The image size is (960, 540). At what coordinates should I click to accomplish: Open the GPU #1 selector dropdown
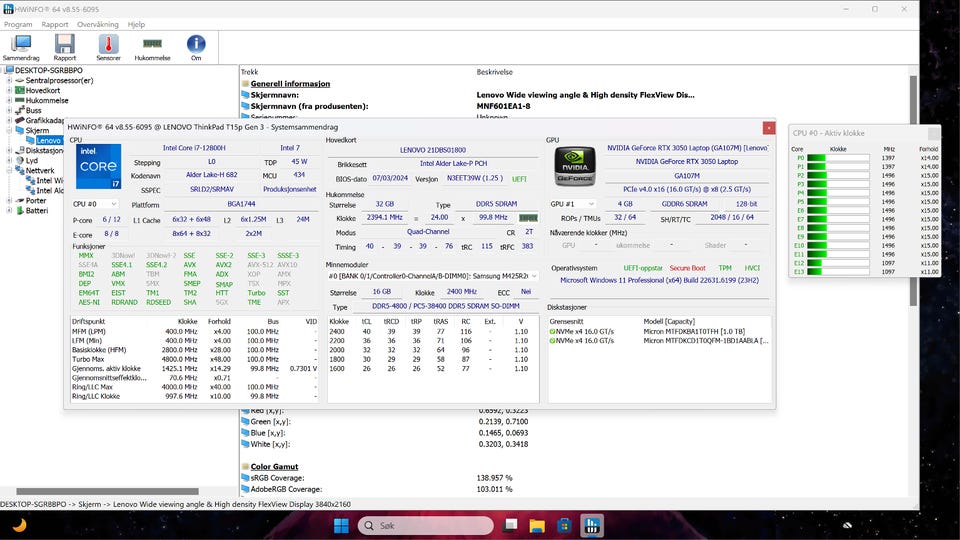pyautogui.click(x=572, y=204)
